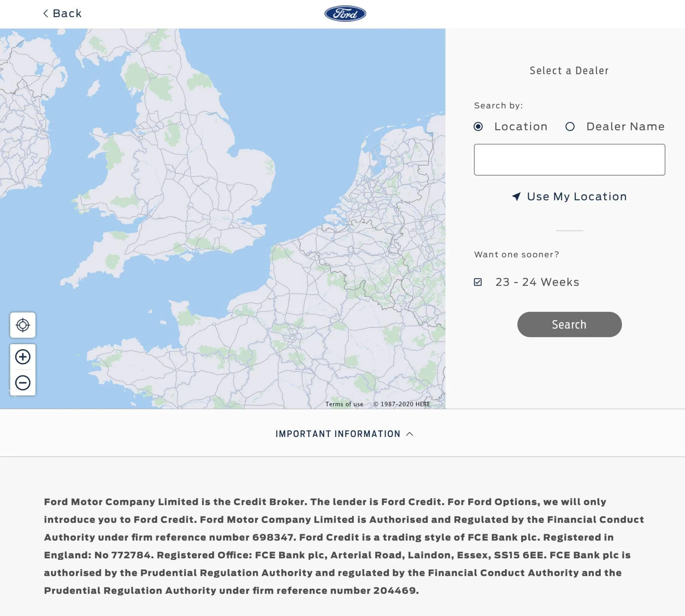Select the Location radio button
Image resolution: width=685 pixels, height=616 pixels.
pyautogui.click(x=478, y=126)
